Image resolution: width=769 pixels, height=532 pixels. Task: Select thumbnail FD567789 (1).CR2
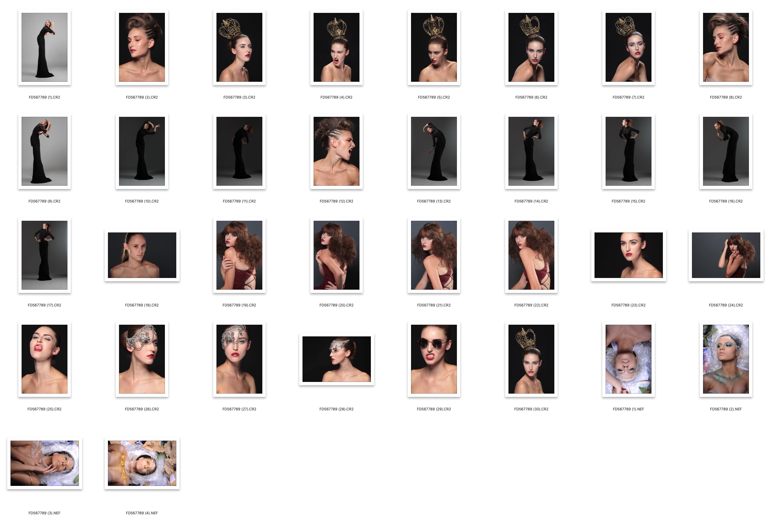44,47
